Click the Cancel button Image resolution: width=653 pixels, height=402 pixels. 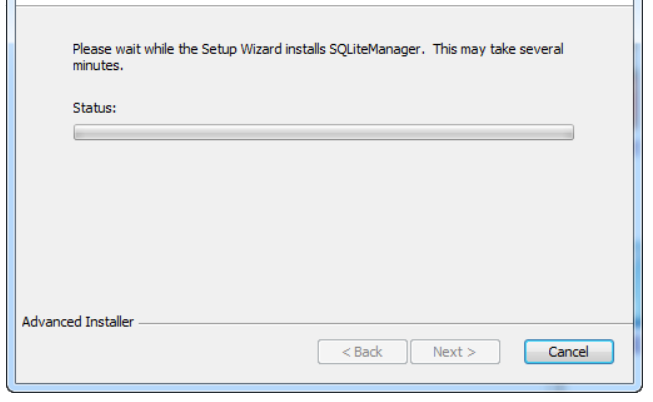pyautogui.click(x=569, y=352)
